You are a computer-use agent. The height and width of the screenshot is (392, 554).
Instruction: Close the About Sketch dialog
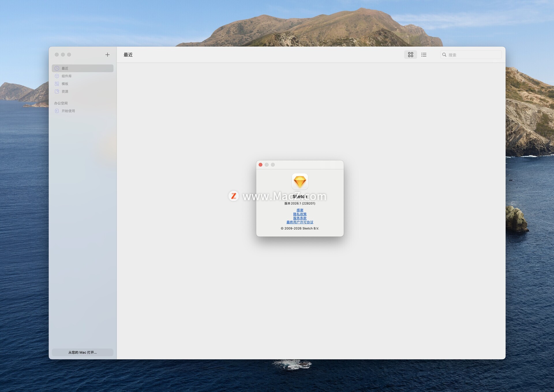pos(261,165)
